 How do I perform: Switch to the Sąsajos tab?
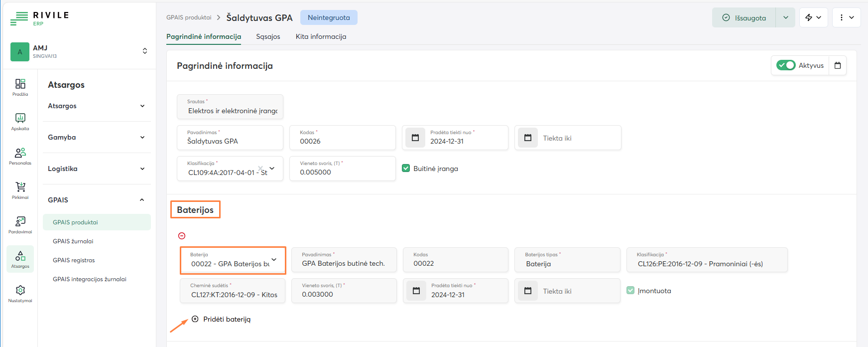[268, 36]
